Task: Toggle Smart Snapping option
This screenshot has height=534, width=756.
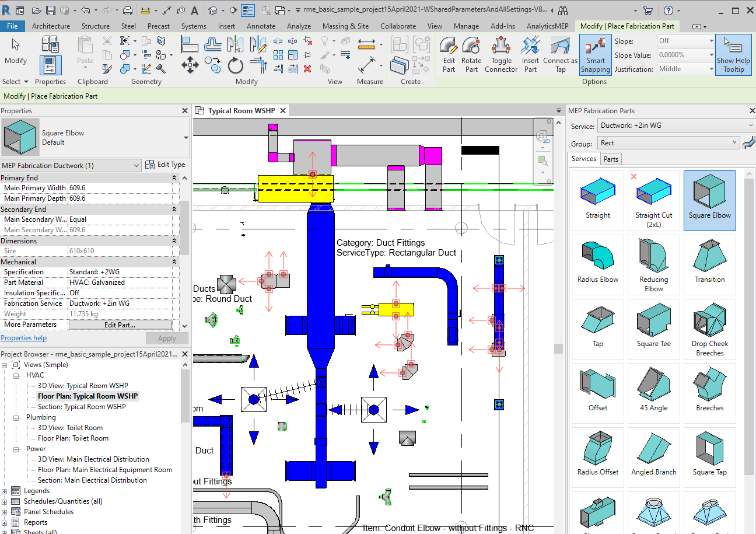Action: (595, 54)
